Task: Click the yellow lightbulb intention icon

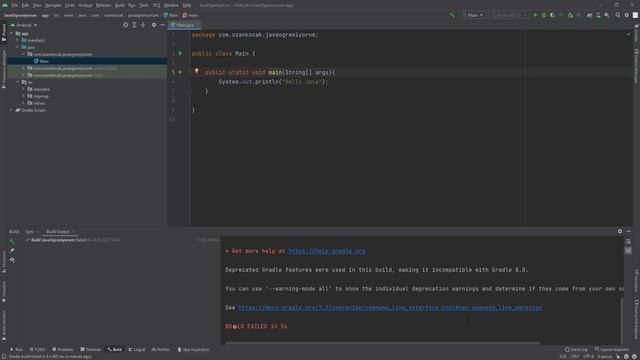Action: 196,71
